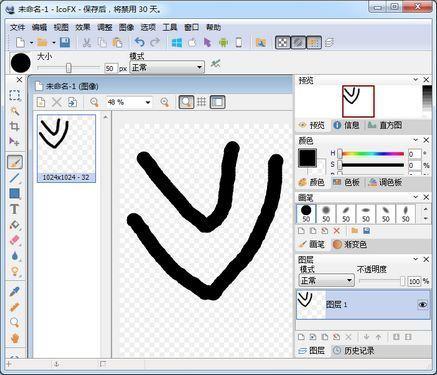This screenshot has width=437, height=375.
Task: Toggle the airbrush option beside mode dropdown
Action: tap(216, 63)
